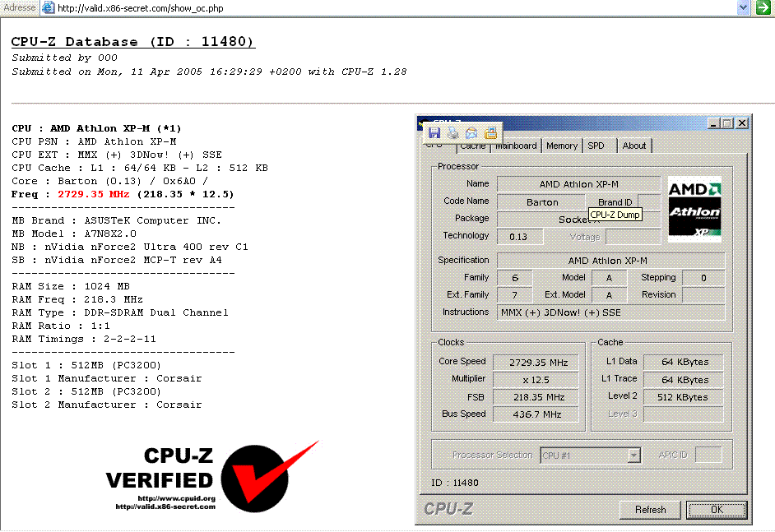The width and height of the screenshot is (775, 532).
Task: Switch to the Memory tab
Action: (562, 146)
